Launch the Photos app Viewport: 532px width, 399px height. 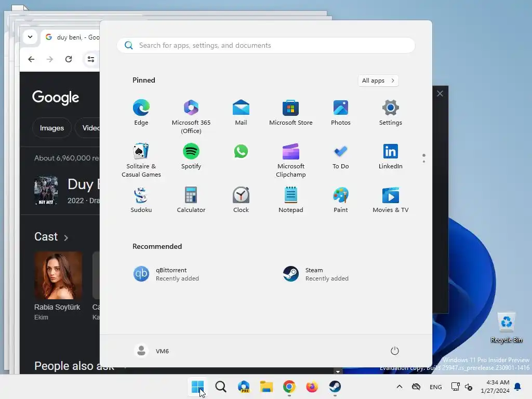(341, 113)
